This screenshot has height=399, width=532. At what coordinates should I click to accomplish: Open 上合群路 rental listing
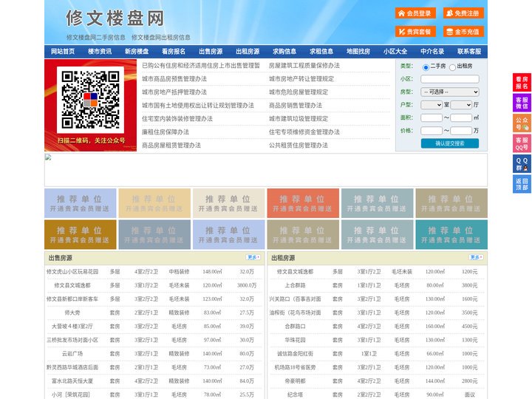(x=295, y=285)
